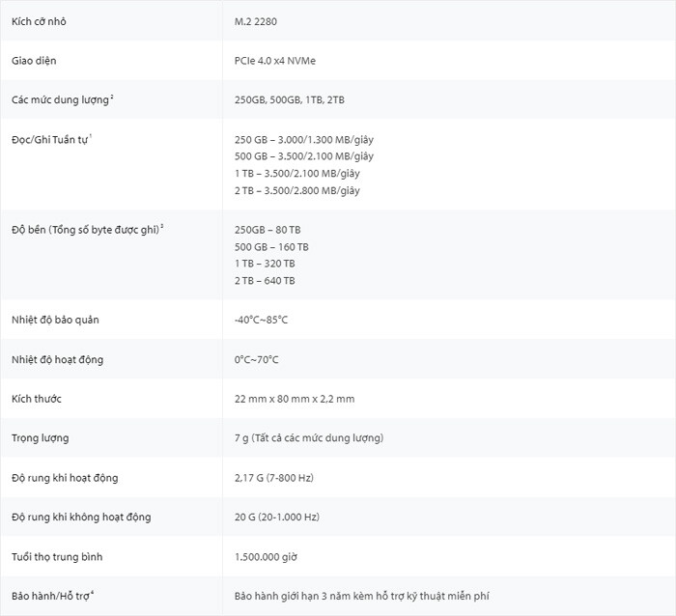Click endurance line '500 GB – 160 TB'
This screenshot has width=676, height=616.
[271, 247]
